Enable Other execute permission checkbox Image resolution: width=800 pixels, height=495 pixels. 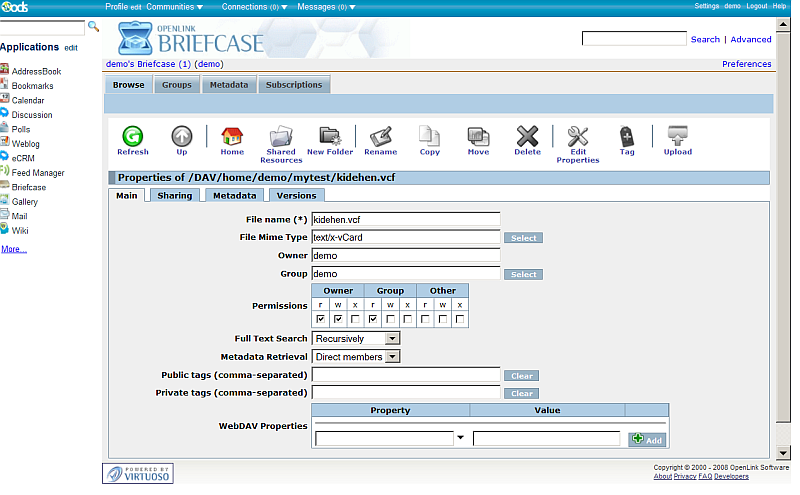(x=460, y=319)
